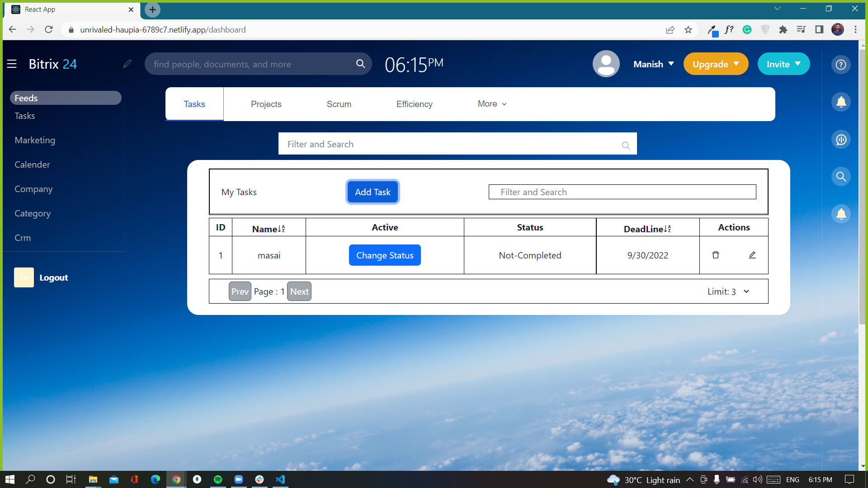Click the top notification bell icon
Image resolution: width=868 pixels, height=488 pixels.
[841, 102]
